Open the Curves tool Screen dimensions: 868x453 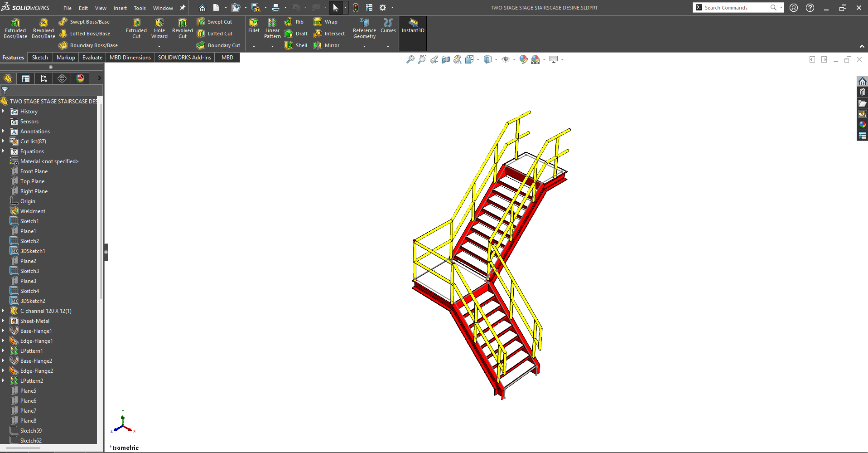click(388, 25)
